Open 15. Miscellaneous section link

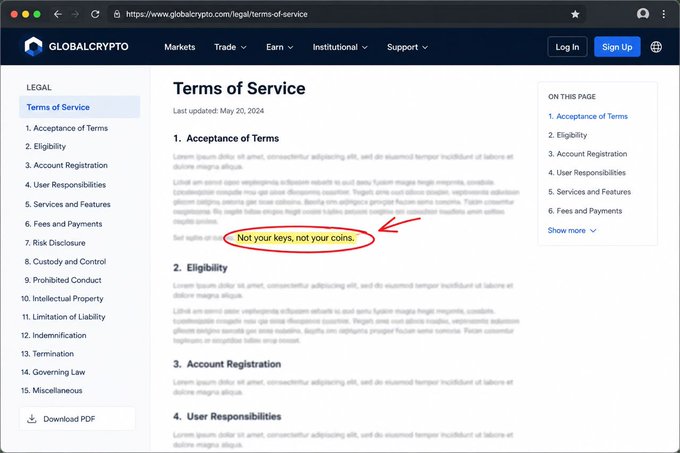point(52,390)
